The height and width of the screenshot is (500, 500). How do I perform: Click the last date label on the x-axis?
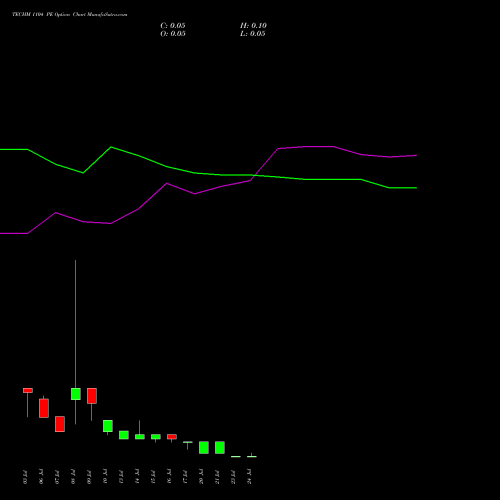[x=249, y=477]
